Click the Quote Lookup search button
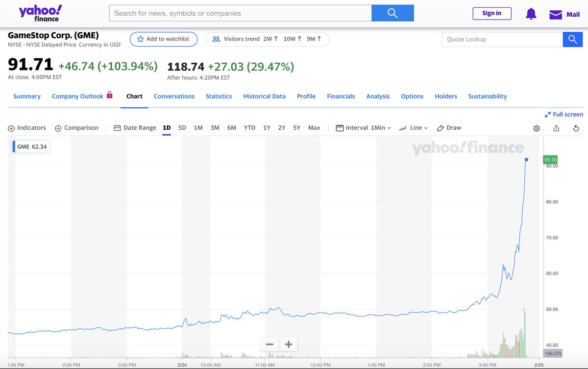The width and height of the screenshot is (588, 369). pyautogui.click(x=572, y=39)
